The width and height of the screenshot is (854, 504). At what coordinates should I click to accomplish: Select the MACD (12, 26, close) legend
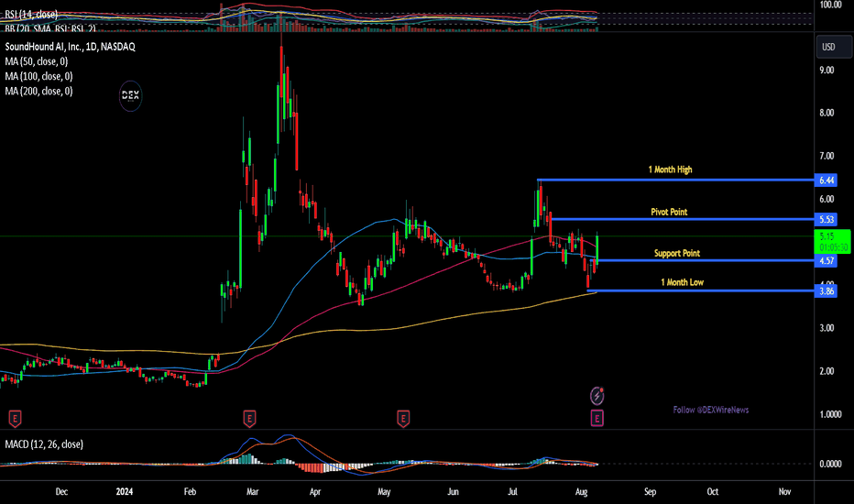pos(44,444)
